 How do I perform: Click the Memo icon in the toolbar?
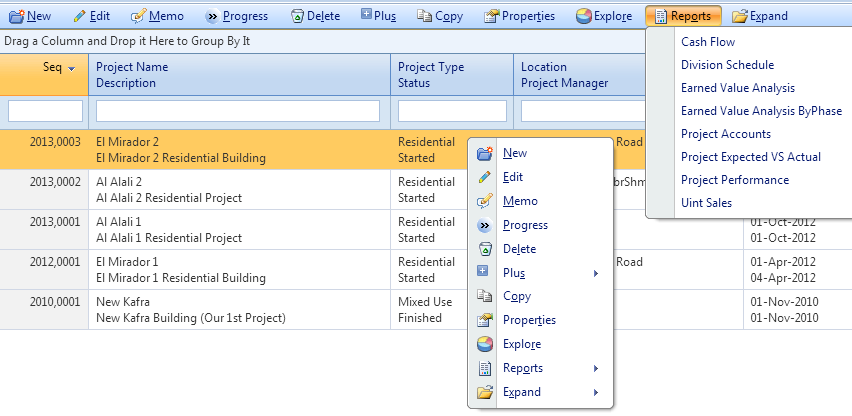(139, 16)
